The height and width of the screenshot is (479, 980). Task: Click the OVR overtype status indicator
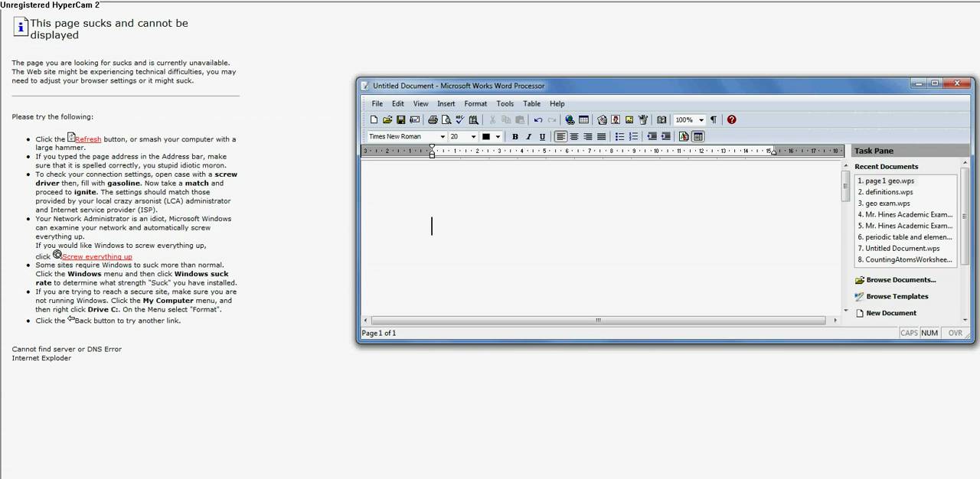pos(955,333)
